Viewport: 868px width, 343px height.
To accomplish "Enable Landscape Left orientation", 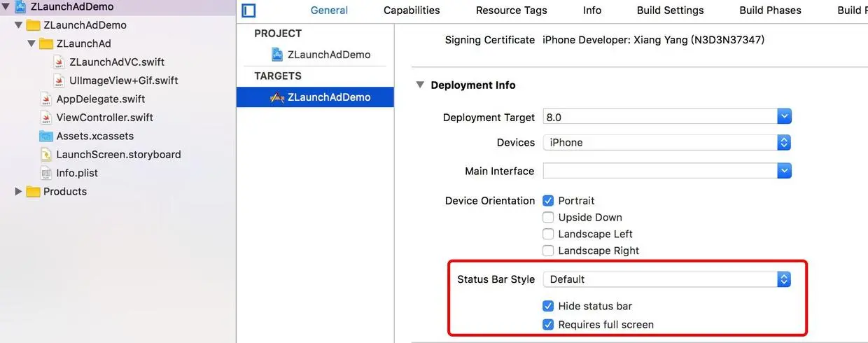I will [548, 234].
